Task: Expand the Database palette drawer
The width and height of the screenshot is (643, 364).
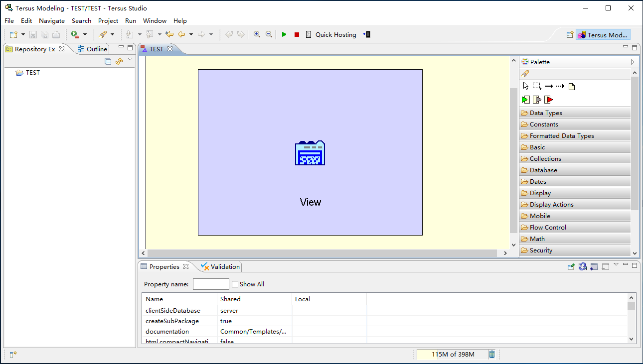Action: [x=575, y=170]
